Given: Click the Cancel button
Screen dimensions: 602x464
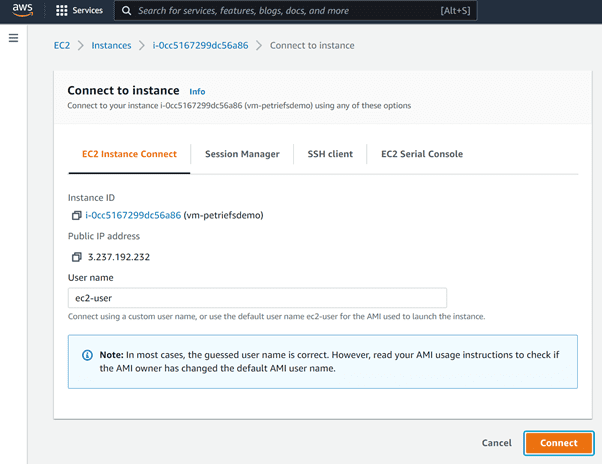Looking at the screenshot, I should click(497, 443).
